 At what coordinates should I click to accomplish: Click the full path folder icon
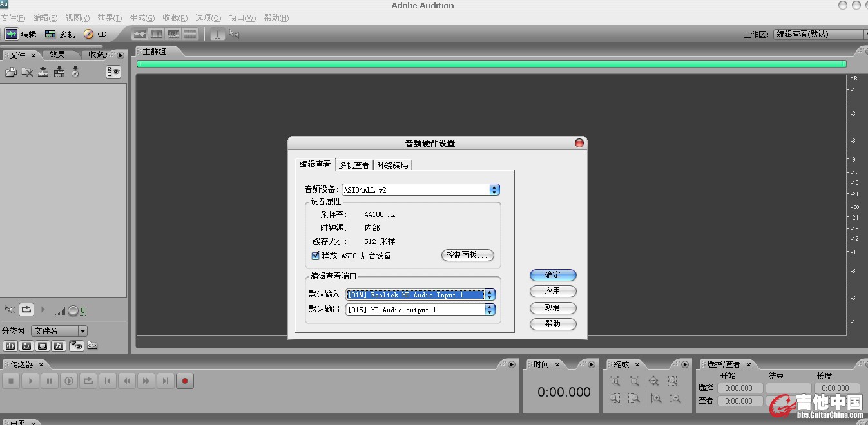[92, 346]
